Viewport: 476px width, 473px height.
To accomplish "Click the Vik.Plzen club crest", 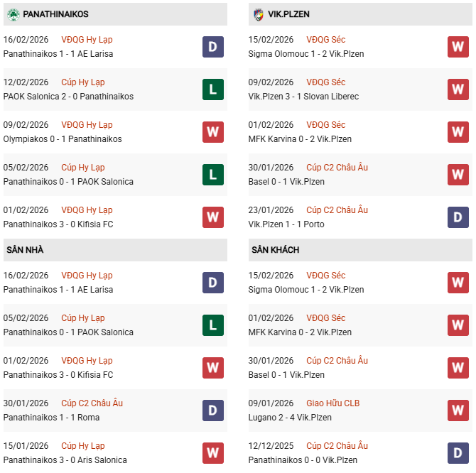I will pyautogui.click(x=258, y=14).
